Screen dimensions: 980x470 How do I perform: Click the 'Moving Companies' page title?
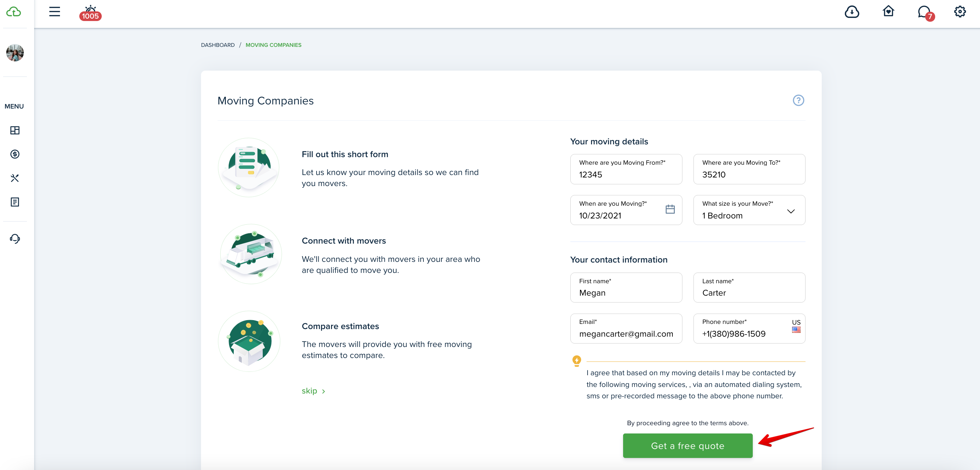(266, 101)
